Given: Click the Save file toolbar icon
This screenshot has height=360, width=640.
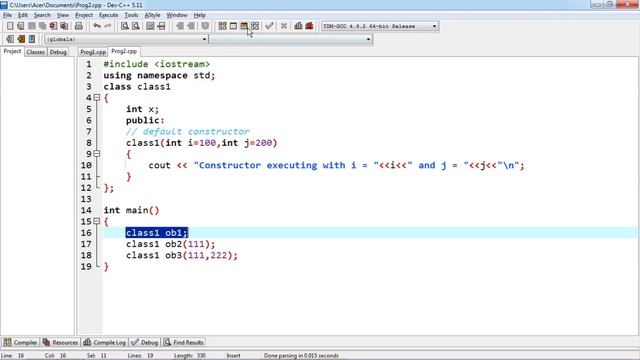Looking at the screenshot, I should (x=31, y=26).
